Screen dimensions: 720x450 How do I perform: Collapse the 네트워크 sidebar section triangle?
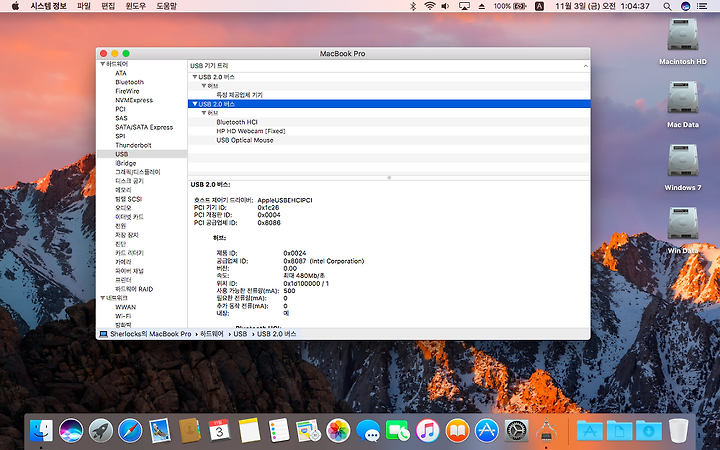point(102,298)
